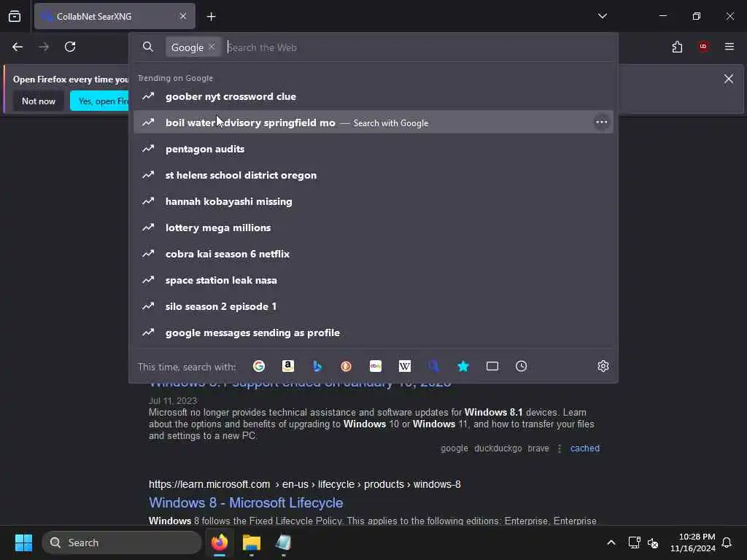Select suggestion google messages sending as profile
The height and width of the screenshot is (560, 747).
[x=373, y=332]
